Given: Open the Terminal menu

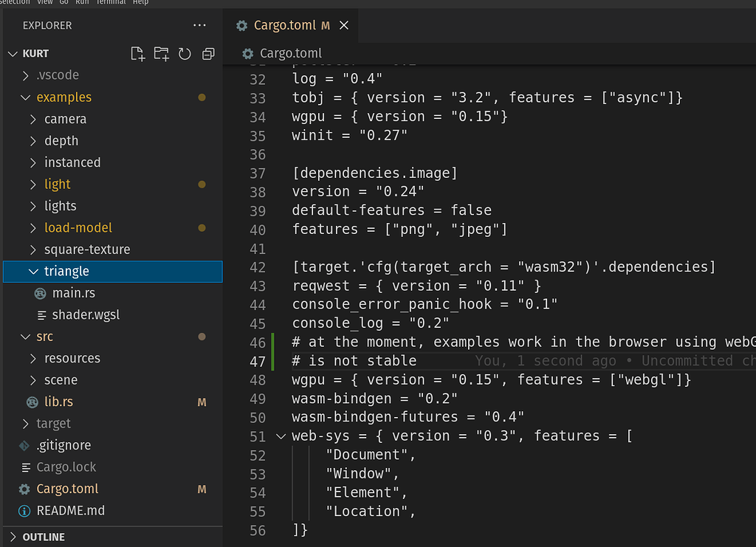Looking at the screenshot, I should pyautogui.click(x=111, y=3).
